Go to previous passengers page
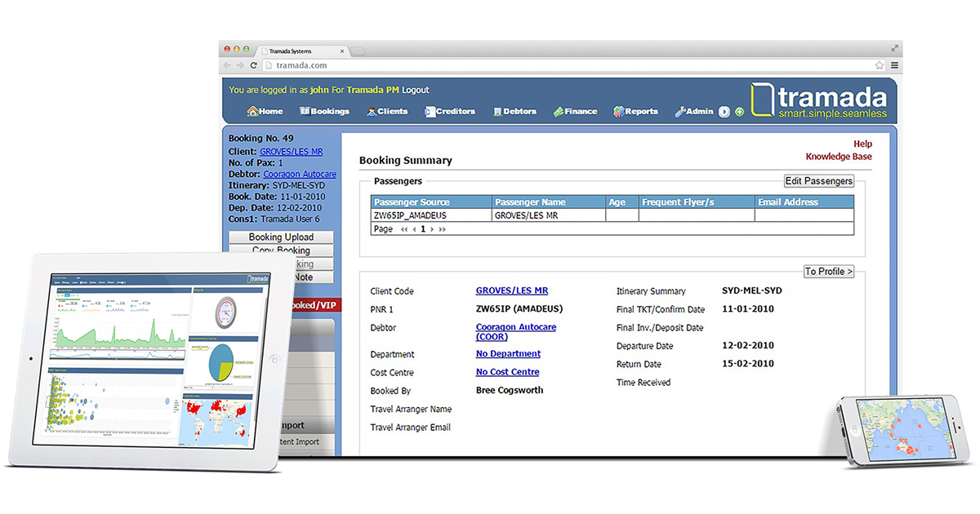 [414, 230]
